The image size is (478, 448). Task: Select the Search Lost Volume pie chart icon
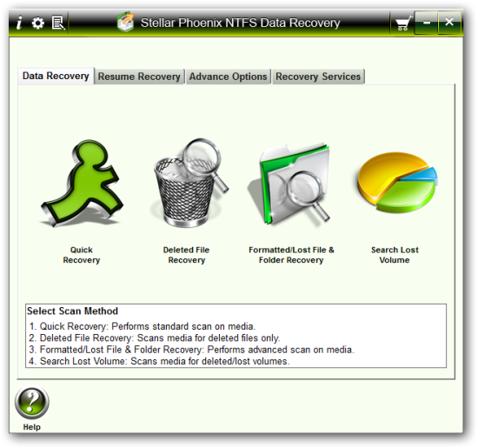click(x=397, y=183)
